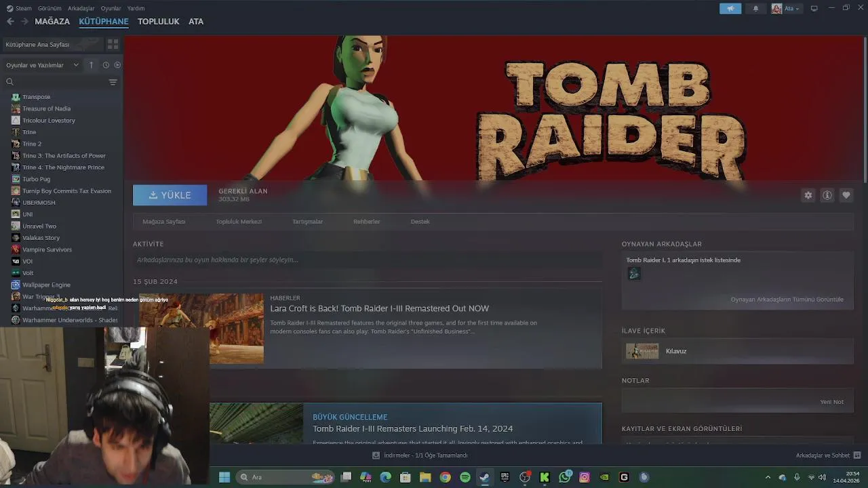868x488 pixels.
Task: Open the ATA profile tab
Action: 196,22
